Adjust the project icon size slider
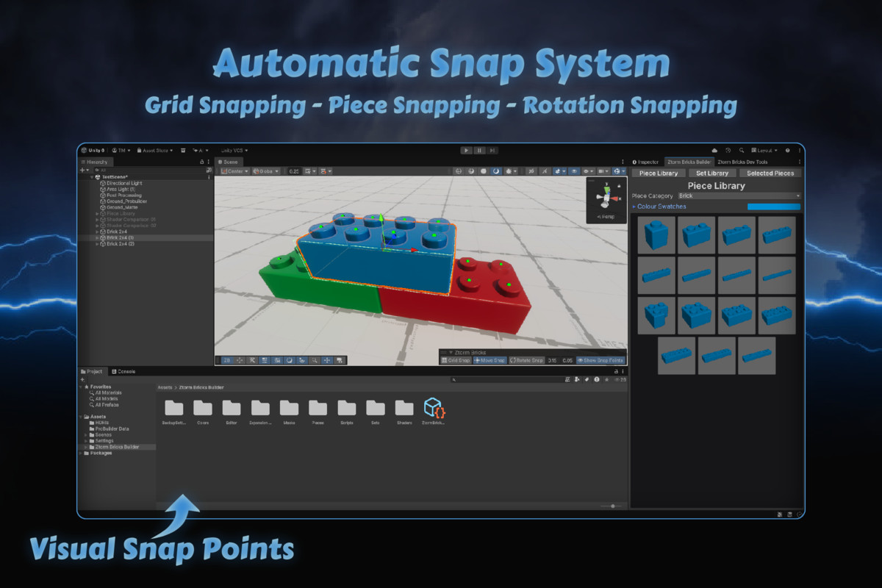The image size is (882, 588). pyautogui.click(x=612, y=506)
